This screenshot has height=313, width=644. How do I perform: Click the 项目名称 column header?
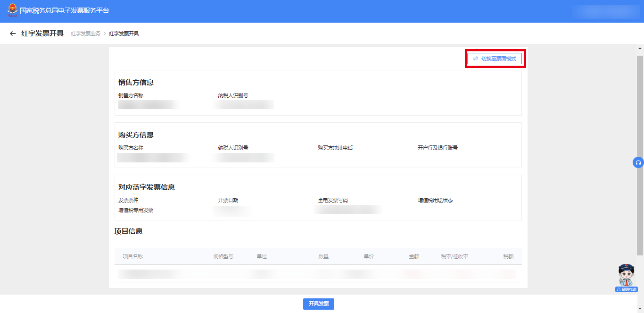[132, 256]
